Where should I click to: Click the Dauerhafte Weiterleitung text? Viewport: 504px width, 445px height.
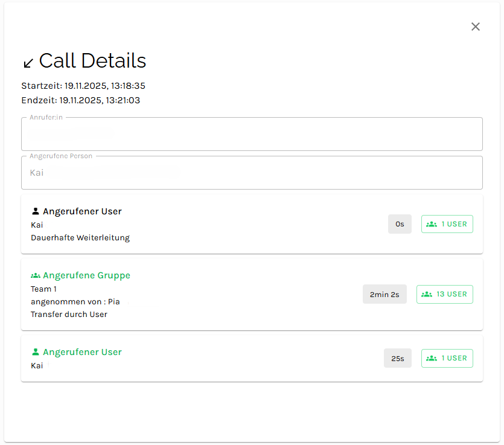80,237
